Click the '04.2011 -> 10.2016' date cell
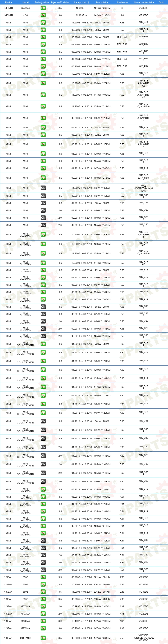The height and width of the screenshot is (644, 168). pyautogui.click(x=81, y=396)
